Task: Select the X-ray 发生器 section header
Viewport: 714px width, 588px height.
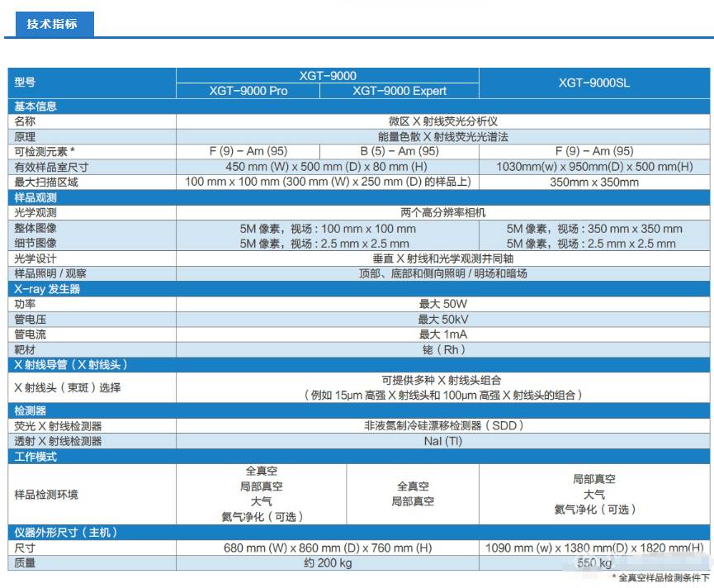Action: 47,289
